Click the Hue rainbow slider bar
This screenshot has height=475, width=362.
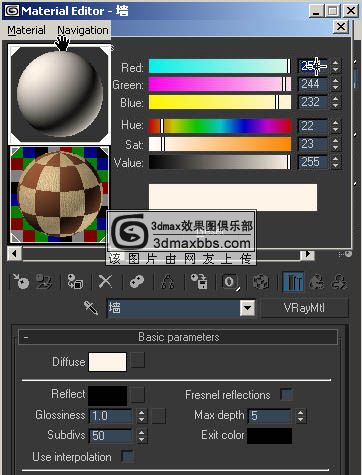(220, 126)
